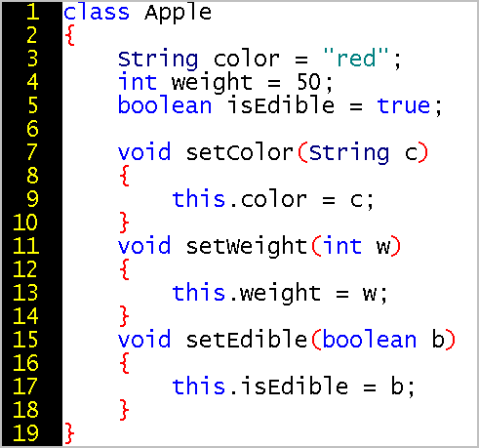Click the setEdible method name
The image size is (479, 448).
247,339
